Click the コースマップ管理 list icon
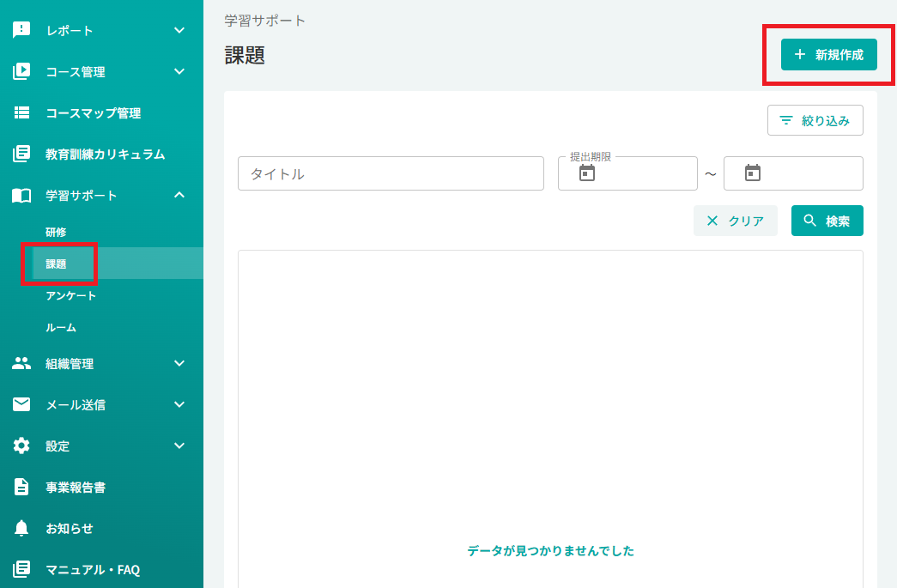The image size is (897, 588). pyautogui.click(x=21, y=112)
